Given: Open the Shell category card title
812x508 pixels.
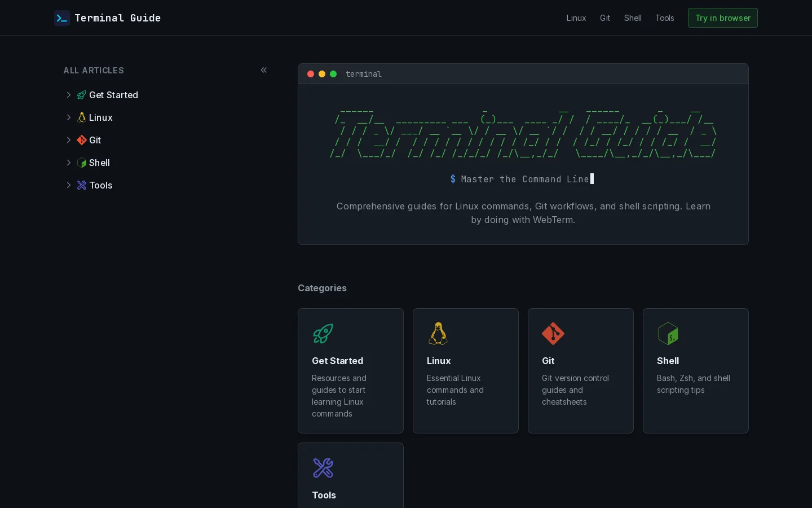Looking at the screenshot, I should 668,361.
